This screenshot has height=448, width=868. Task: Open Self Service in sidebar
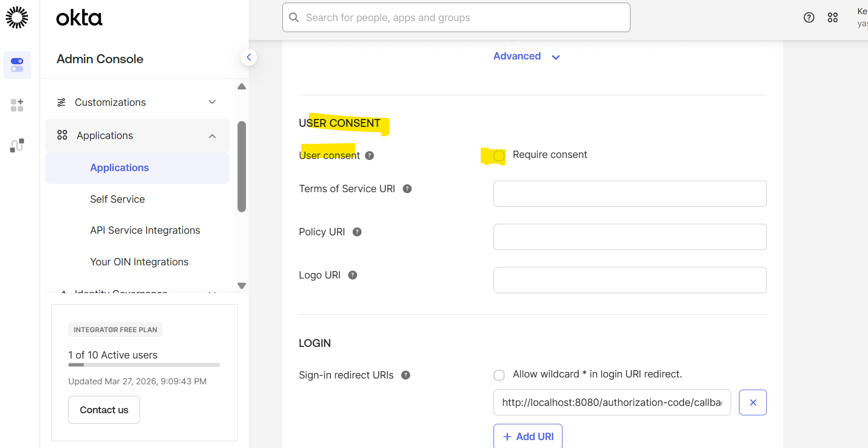[x=117, y=199]
